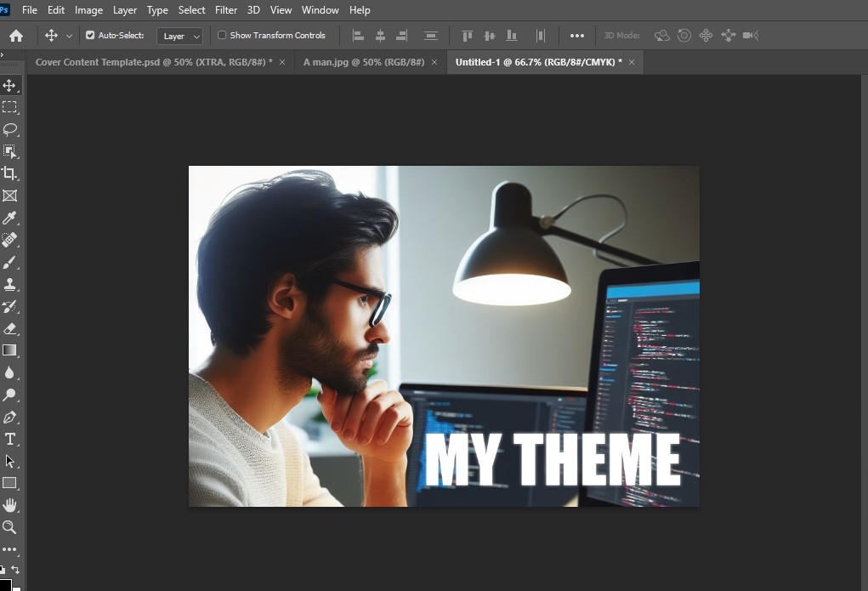Align right edges icon

point(402,36)
